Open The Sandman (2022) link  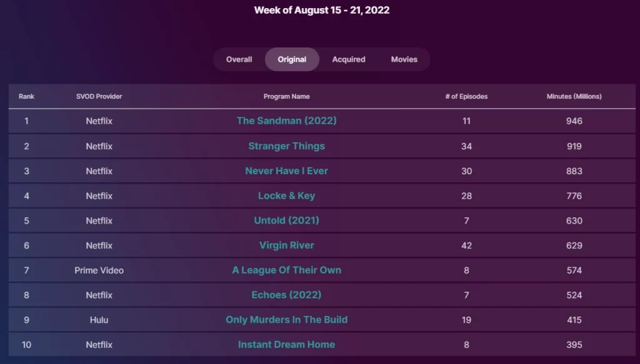tap(286, 121)
